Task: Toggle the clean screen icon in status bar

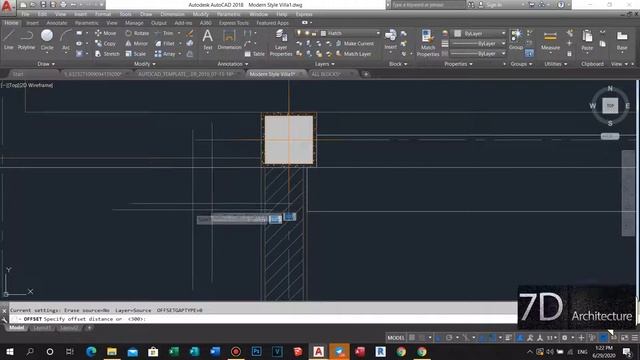Action: tap(624, 338)
